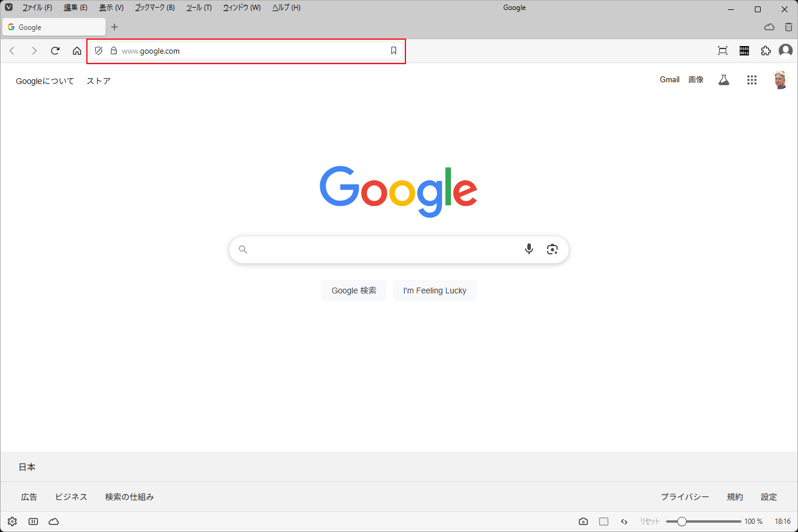
Task: Open Vivaldi settings gear in the status bar
Action: pyautogui.click(x=12, y=521)
